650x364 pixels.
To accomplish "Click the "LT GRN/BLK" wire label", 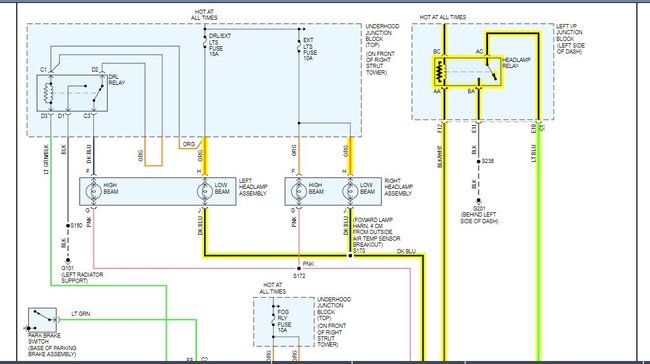I will tap(46, 159).
